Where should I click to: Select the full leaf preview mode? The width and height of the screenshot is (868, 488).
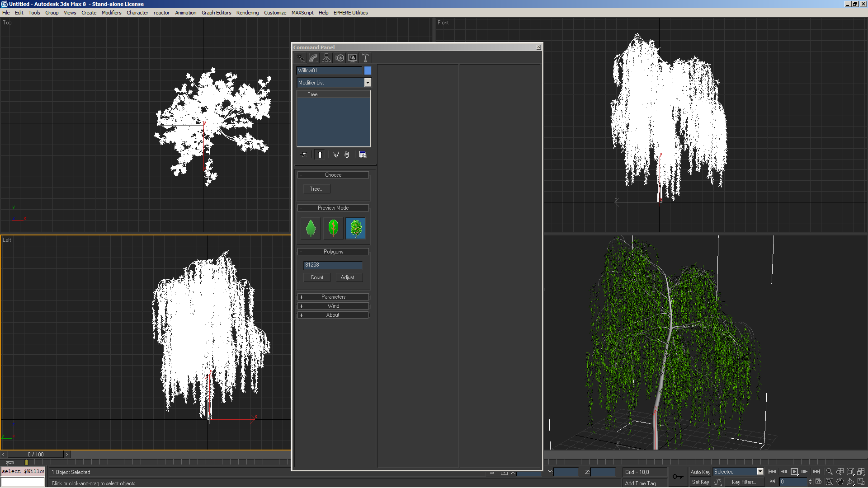point(356,228)
